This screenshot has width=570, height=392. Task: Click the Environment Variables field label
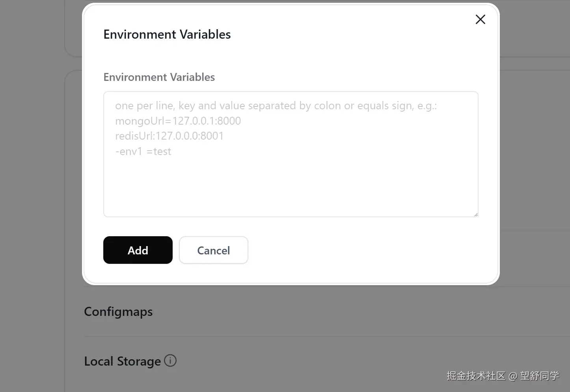click(159, 77)
